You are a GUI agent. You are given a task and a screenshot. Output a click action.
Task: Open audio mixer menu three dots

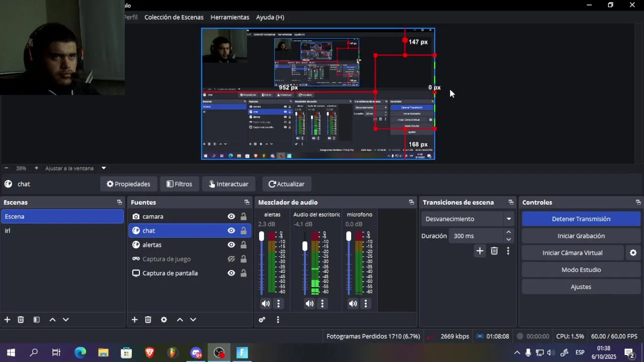pyautogui.click(x=278, y=319)
